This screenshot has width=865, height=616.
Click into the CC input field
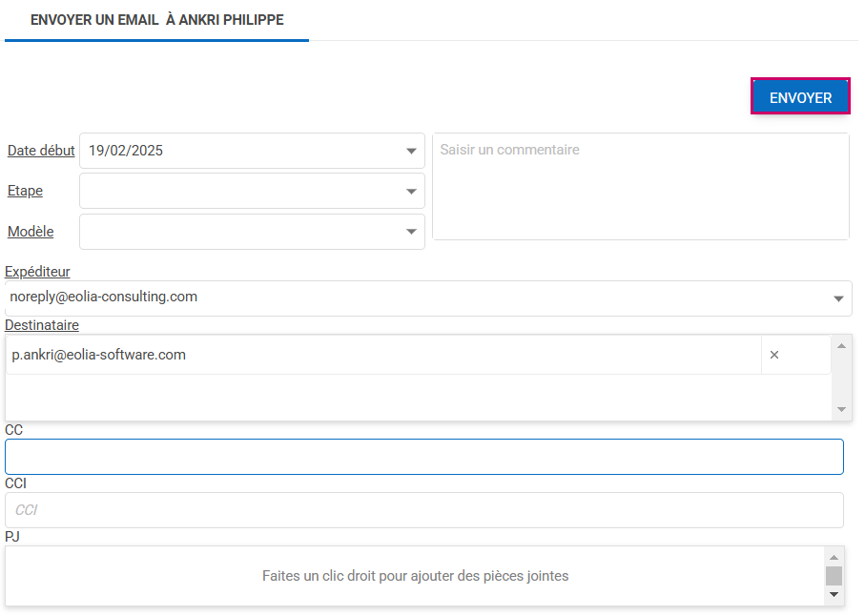[x=423, y=457]
